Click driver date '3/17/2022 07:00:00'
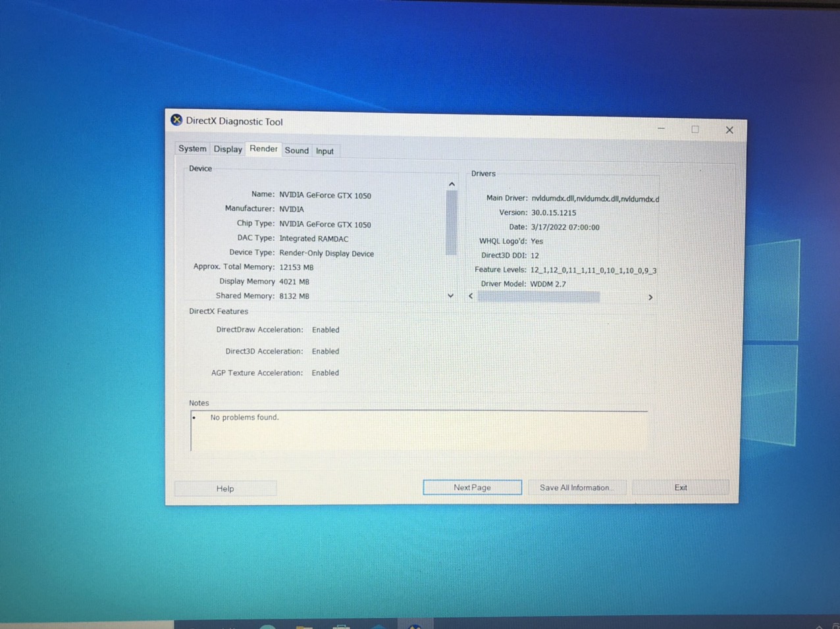 pyautogui.click(x=565, y=227)
